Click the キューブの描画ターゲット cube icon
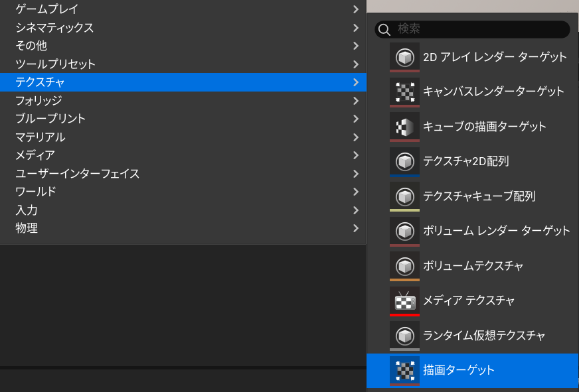The image size is (579, 392). click(x=404, y=127)
